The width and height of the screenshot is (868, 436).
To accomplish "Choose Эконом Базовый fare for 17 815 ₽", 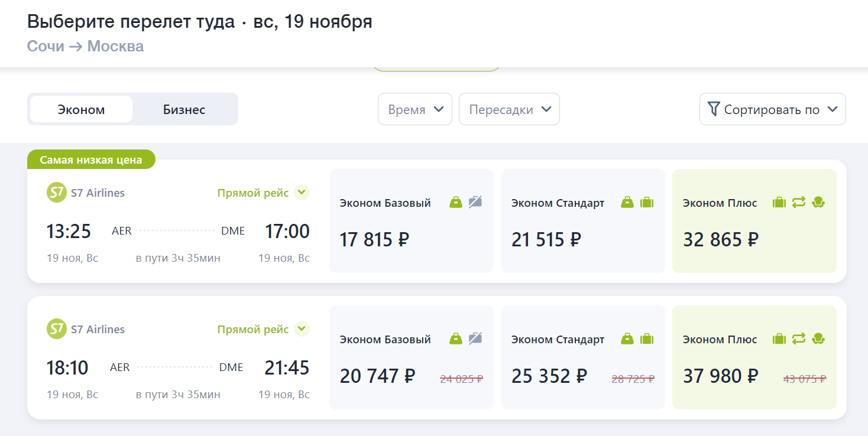I will 412,221.
